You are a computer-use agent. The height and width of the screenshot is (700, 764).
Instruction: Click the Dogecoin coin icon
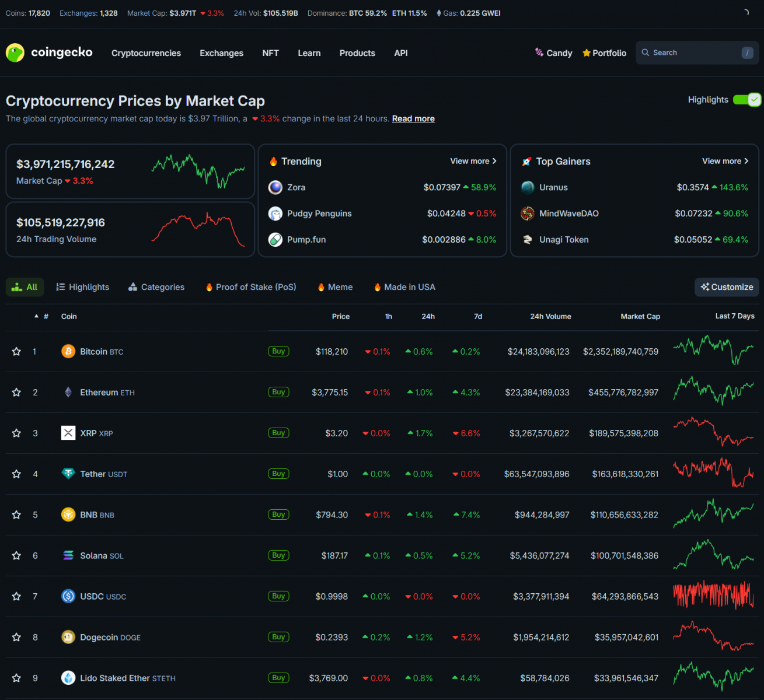click(68, 637)
